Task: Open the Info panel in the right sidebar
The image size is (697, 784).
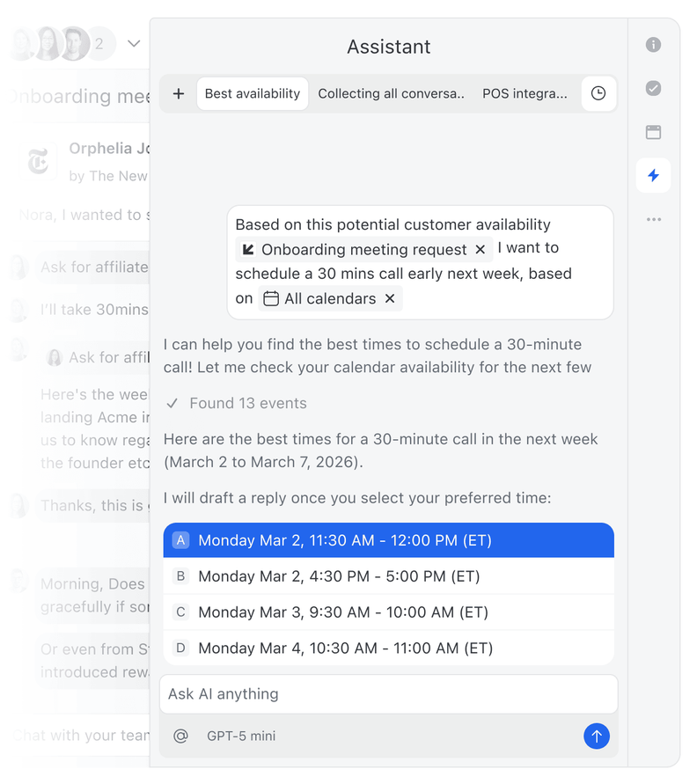Action: click(654, 44)
